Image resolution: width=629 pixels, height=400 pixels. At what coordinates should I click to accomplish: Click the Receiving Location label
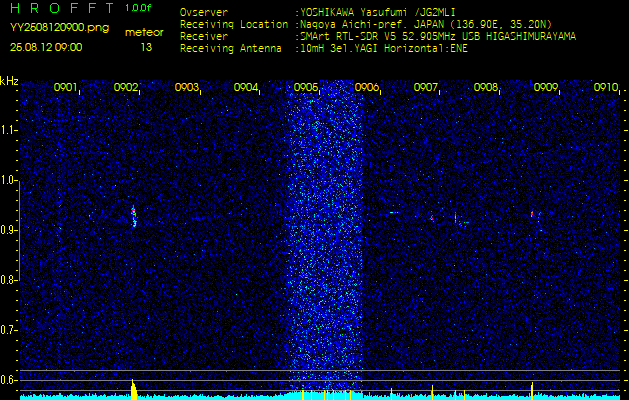[x=234, y=25]
